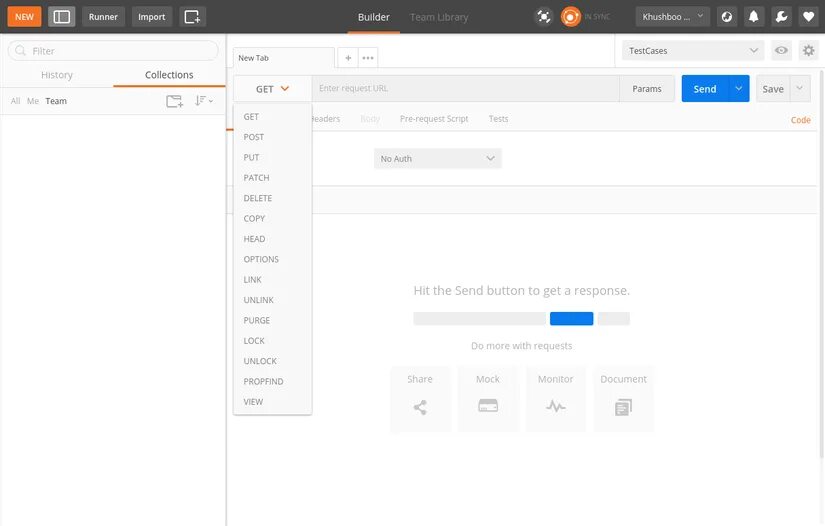Image resolution: width=825 pixels, height=526 pixels.
Task: Toggle the sidebar layout icon
Action: [62, 17]
